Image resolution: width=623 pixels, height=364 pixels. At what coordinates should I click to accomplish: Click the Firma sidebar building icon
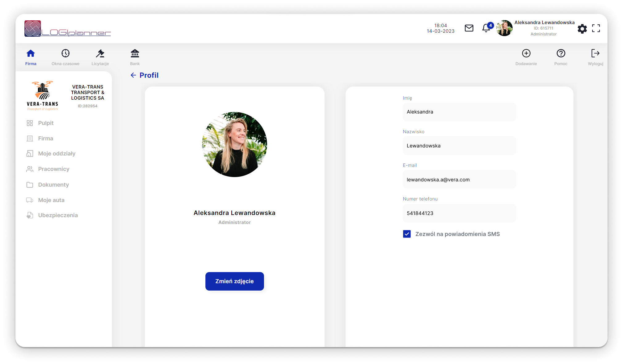point(30,139)
